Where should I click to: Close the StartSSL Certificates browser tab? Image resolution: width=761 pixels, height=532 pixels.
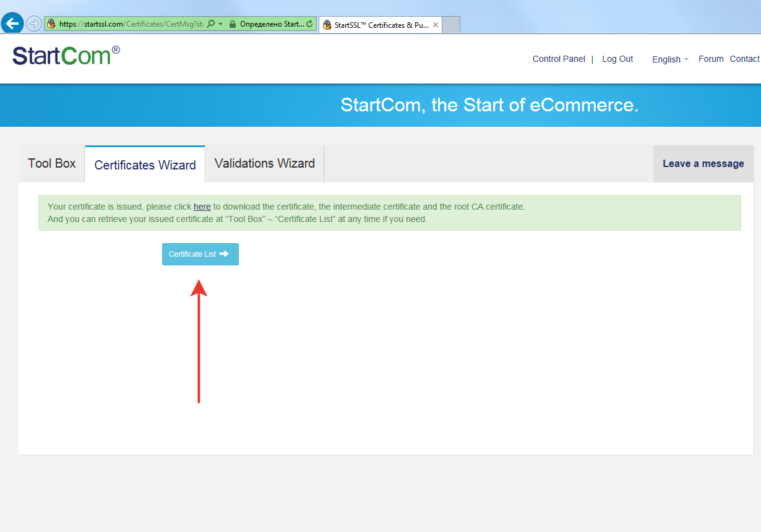(x=436, y=25)
